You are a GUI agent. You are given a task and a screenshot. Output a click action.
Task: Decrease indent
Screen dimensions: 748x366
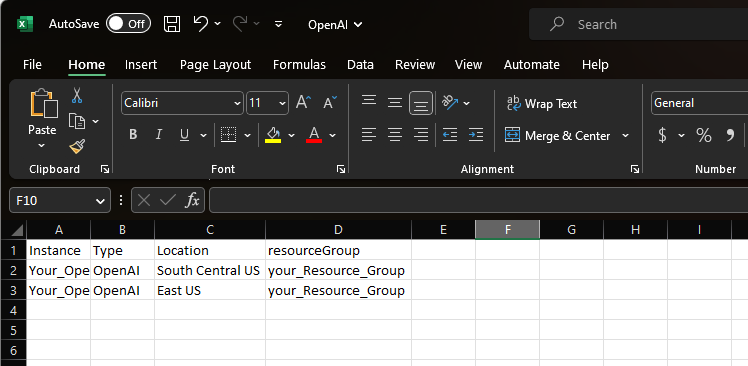[x=450, y=135]
